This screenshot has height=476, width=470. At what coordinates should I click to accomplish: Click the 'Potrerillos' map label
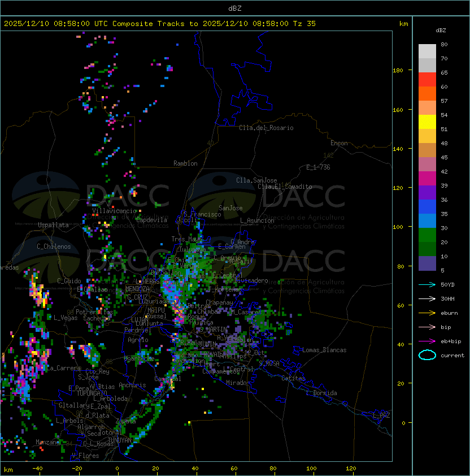(94, 311)
